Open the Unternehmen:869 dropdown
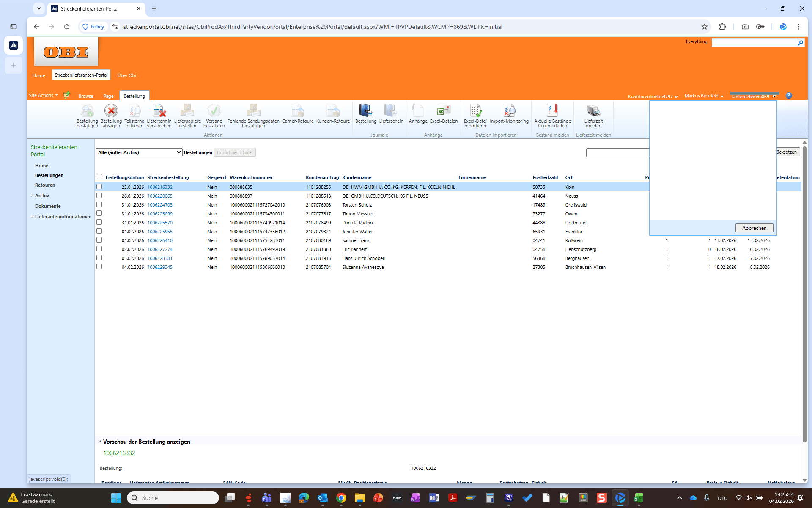Screen dimensions: 812x508 tap(754, 97)
